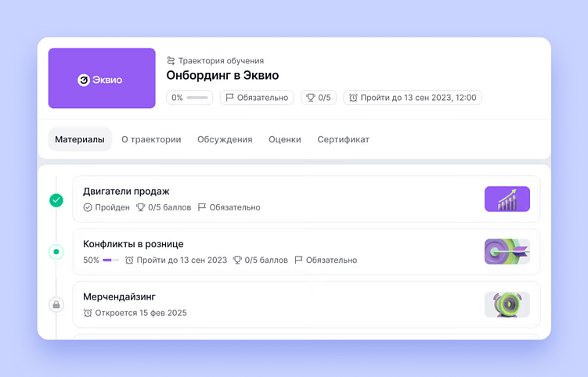Open the Материалы tab
Viewport: 588px width, 377px height.
(80, 139)
